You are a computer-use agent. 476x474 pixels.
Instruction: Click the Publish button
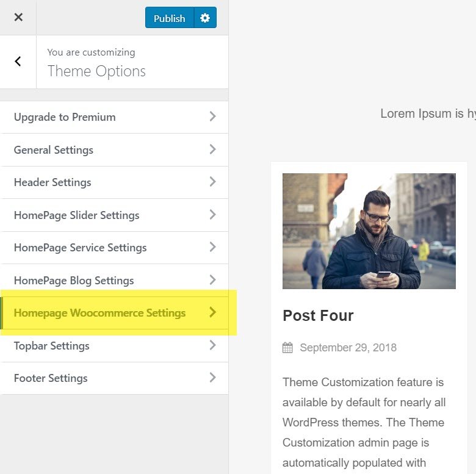[x=169, y=18]
